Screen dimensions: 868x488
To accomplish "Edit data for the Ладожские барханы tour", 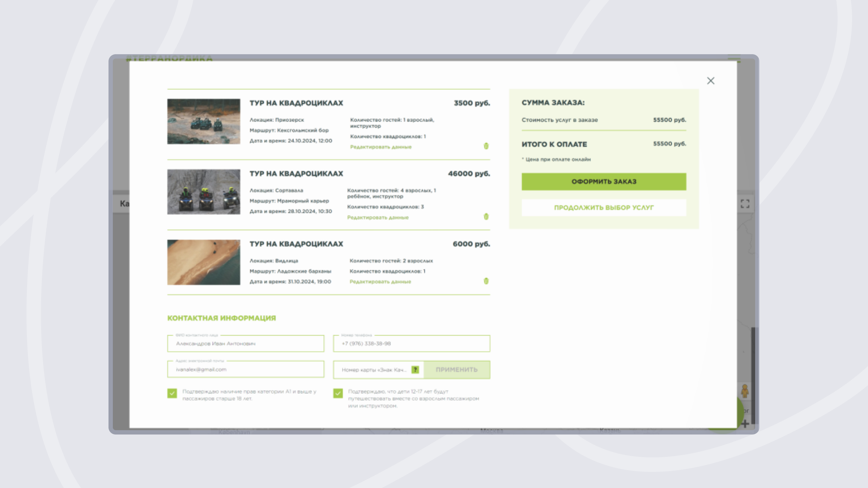I will pos(380,282).
